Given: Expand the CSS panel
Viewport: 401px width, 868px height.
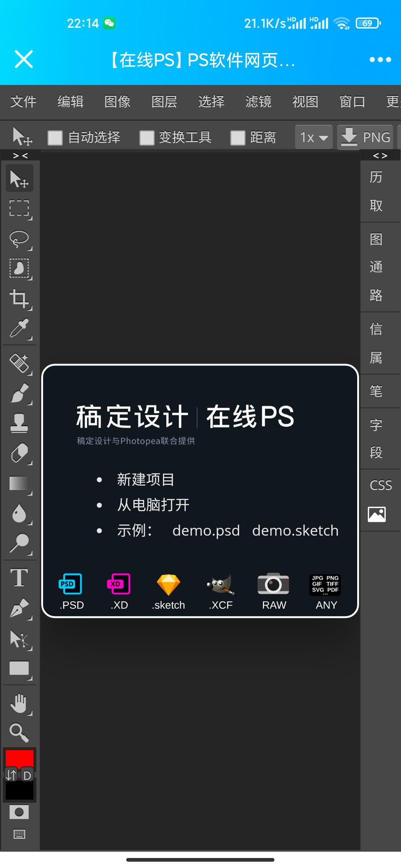Looking at the screenshot, I should [x=381, y=485].
